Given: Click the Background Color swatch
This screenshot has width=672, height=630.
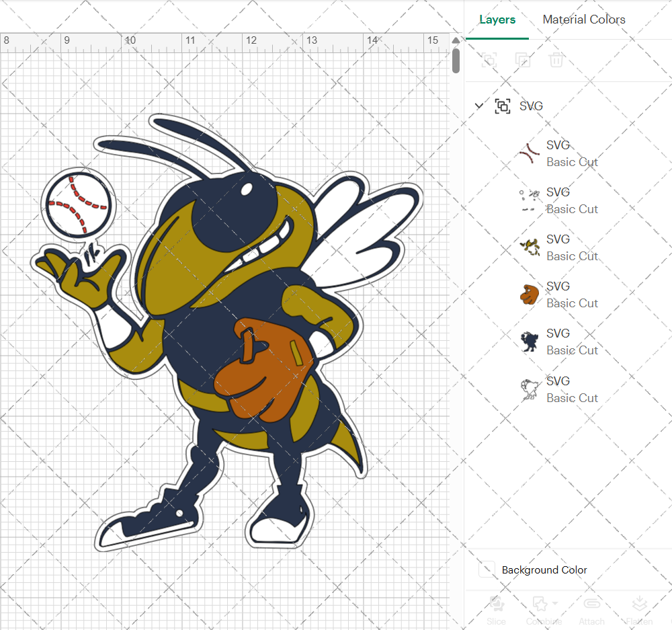Looking at the screenshot, I should 487,569.
